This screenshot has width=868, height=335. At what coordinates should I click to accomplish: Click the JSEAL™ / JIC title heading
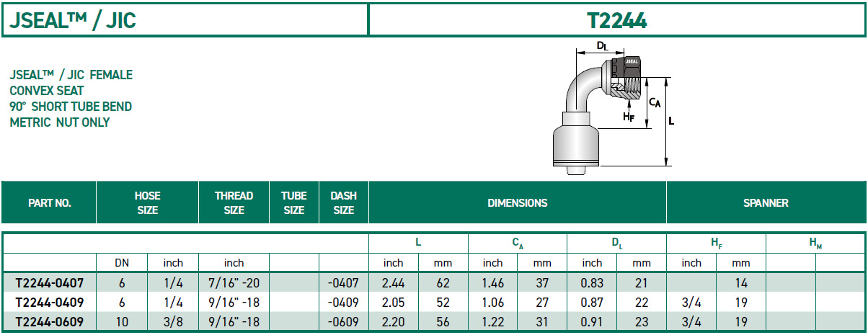[x=73, y=20]
